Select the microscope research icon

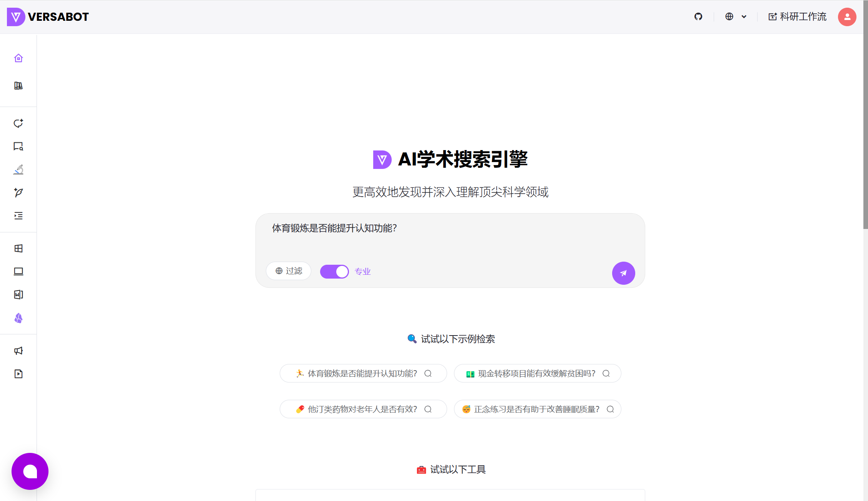[18, 170]
